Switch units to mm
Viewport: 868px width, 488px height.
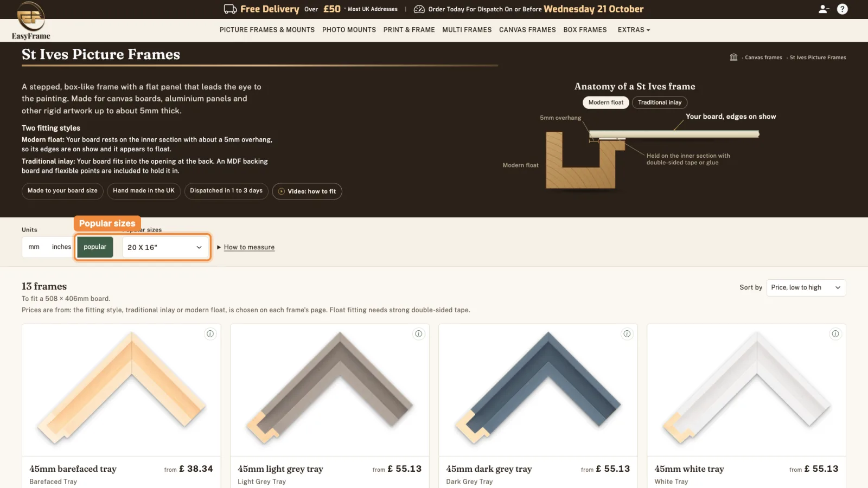pos(34,247)
